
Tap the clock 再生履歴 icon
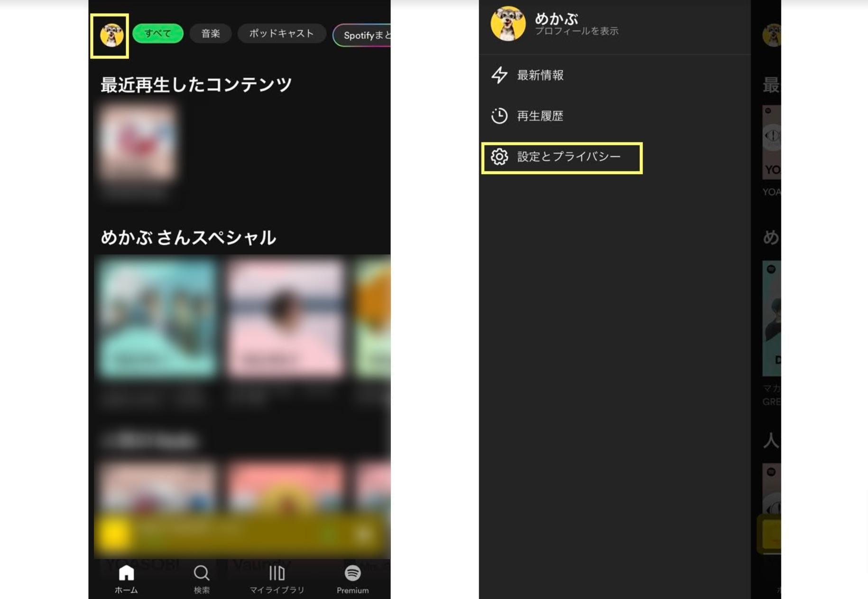pyautogui.click(x=499, y=116)
